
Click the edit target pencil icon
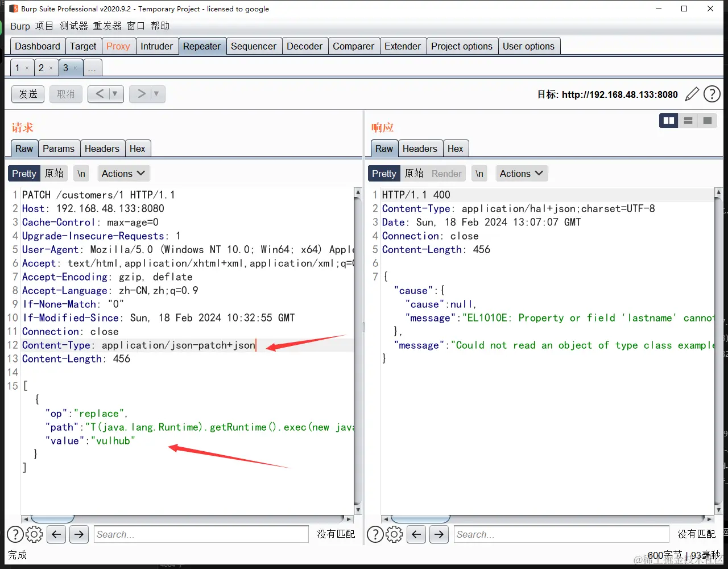coord(692,94)
